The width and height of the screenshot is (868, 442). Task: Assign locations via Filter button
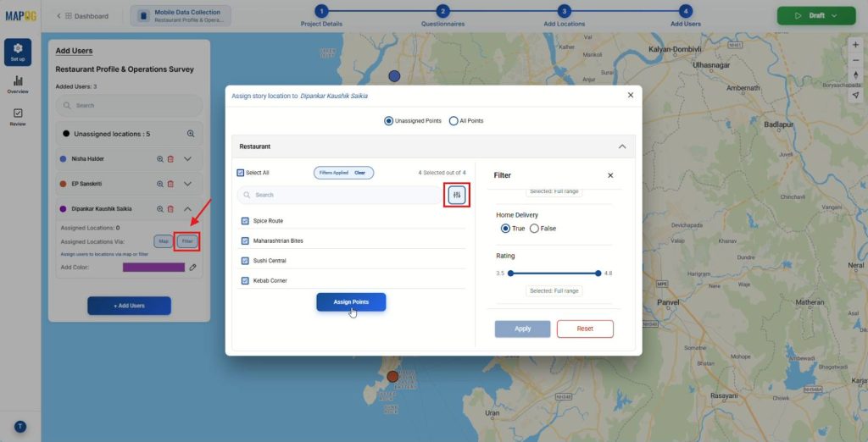187,241
